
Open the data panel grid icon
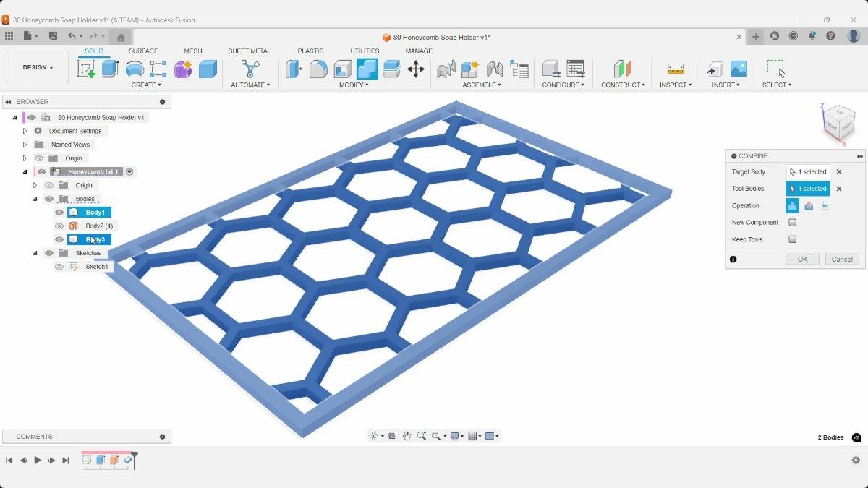click(x=9, y=36)
